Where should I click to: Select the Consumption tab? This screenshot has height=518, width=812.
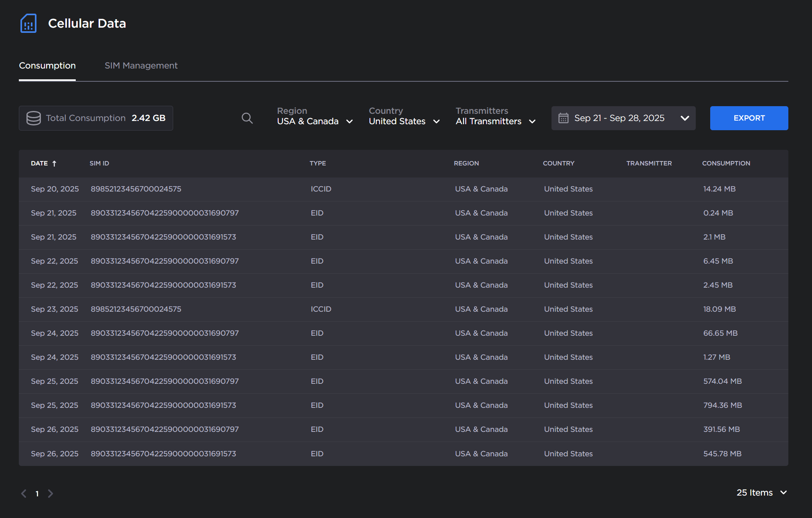click(x=47, y=66)
